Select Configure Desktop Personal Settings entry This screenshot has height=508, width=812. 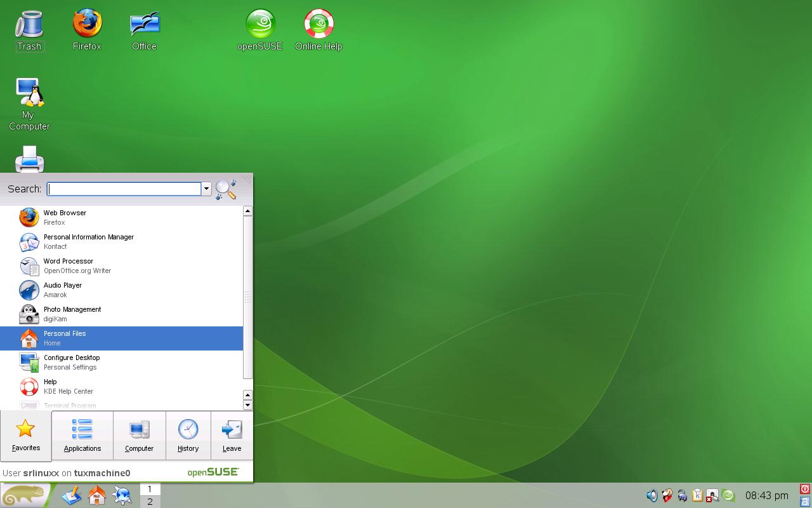pos(121,363)
